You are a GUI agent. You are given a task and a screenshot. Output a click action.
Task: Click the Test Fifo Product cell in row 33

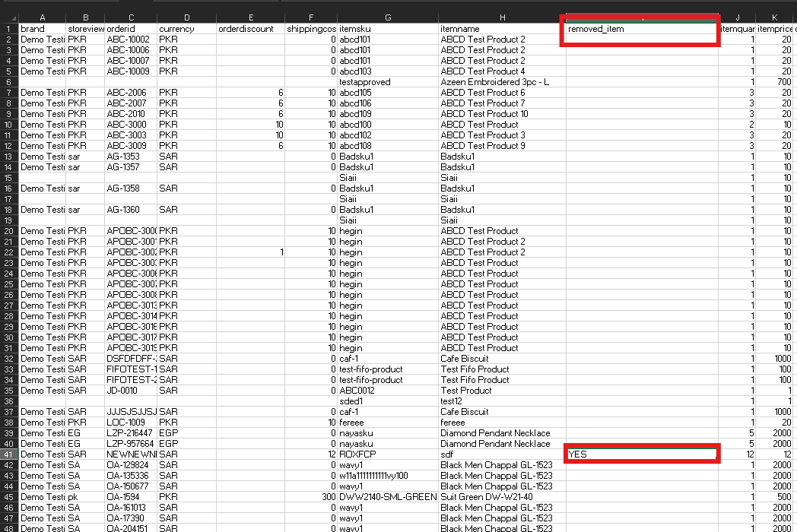[x=502, y=369]
